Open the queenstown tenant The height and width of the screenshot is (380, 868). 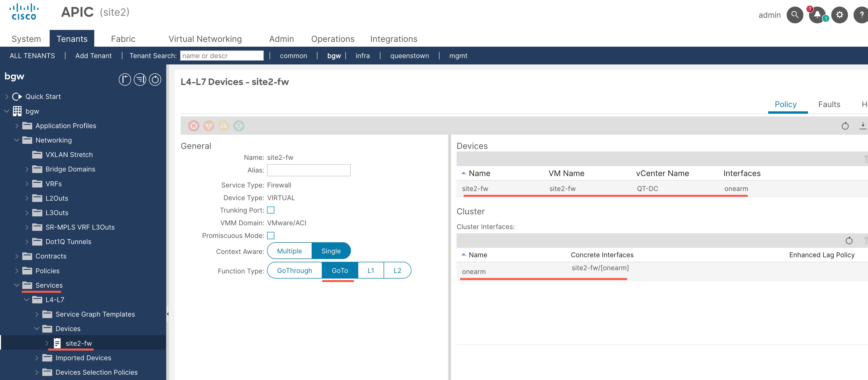tap(409, 56)
